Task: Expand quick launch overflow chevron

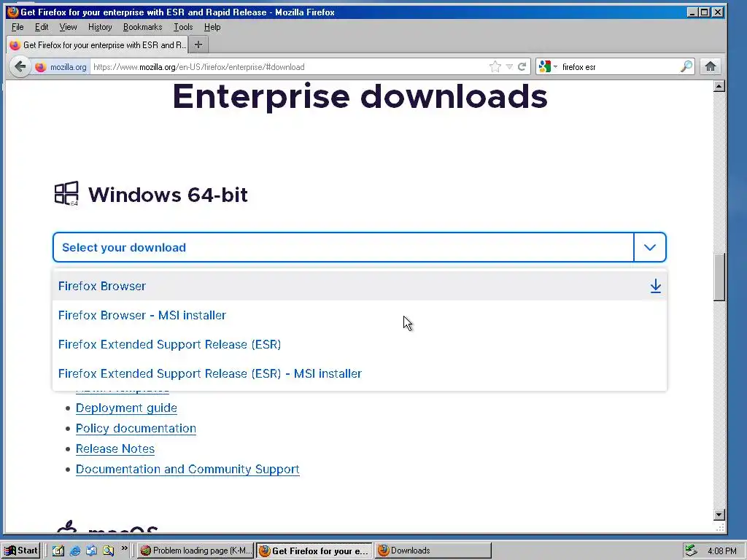Action: [124, 548]
